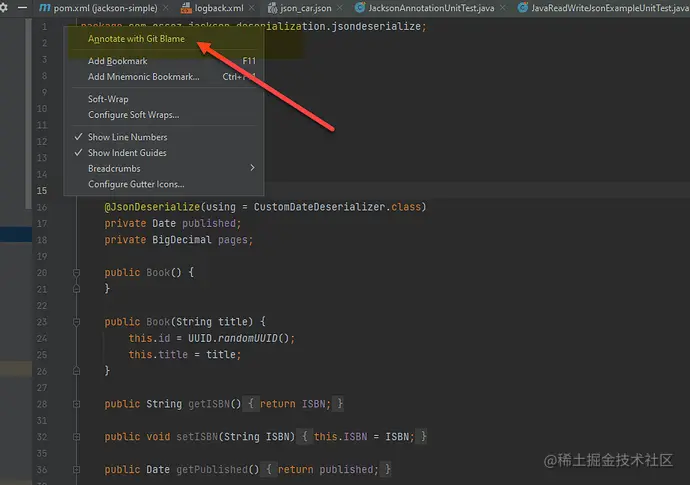
Task: Click the Maven icon on pom.xml tab
Action: pos(44,7)
